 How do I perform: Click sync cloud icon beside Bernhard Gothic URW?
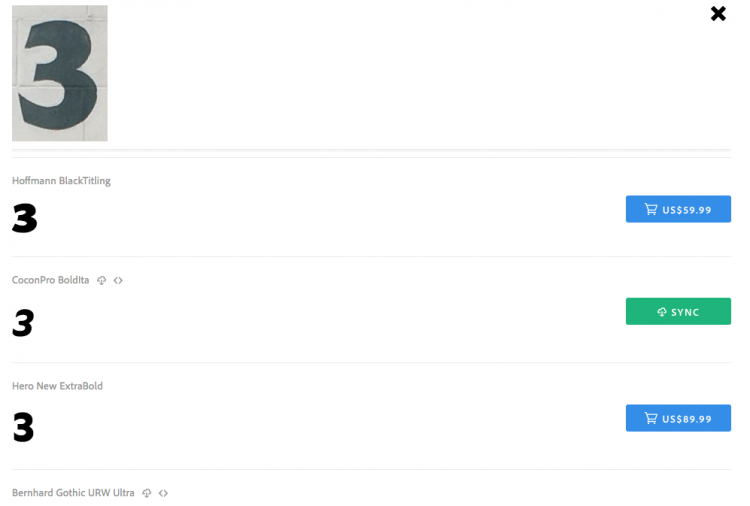(x=147, y=493)
